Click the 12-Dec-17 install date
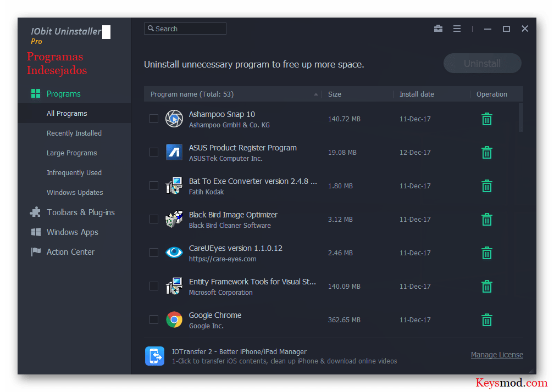This screenshot has height=392, width=554. point(415,153)
